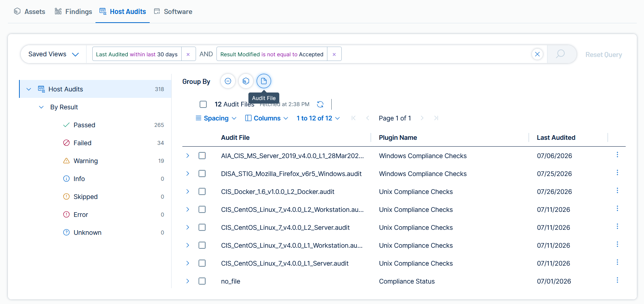Group by Audit File icon button
This screenshot has height=304, width=644.
coord(264,81)
